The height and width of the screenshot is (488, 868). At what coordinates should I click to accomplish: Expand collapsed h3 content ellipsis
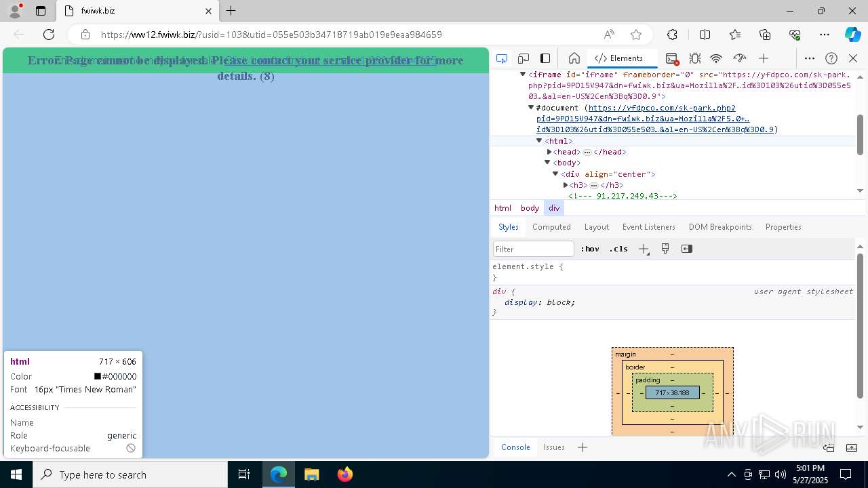594,185
